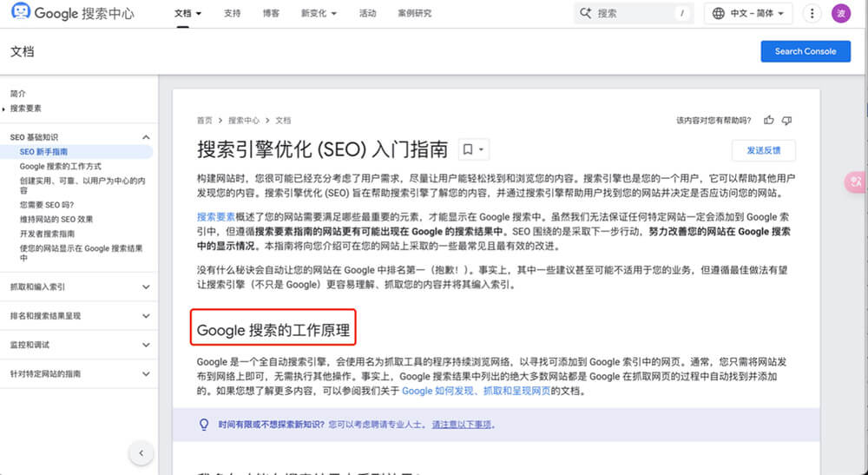Click the 发送反馈 button

coord(763,150)
